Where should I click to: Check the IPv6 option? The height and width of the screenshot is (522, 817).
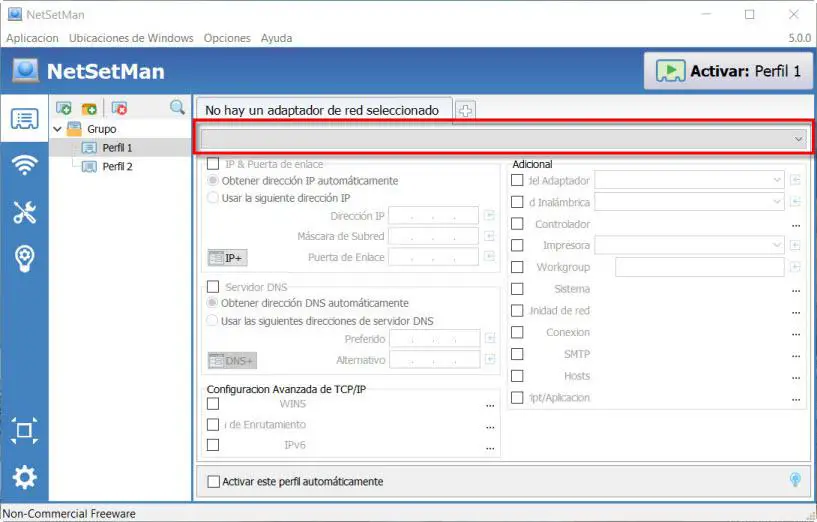pos(213,445)
